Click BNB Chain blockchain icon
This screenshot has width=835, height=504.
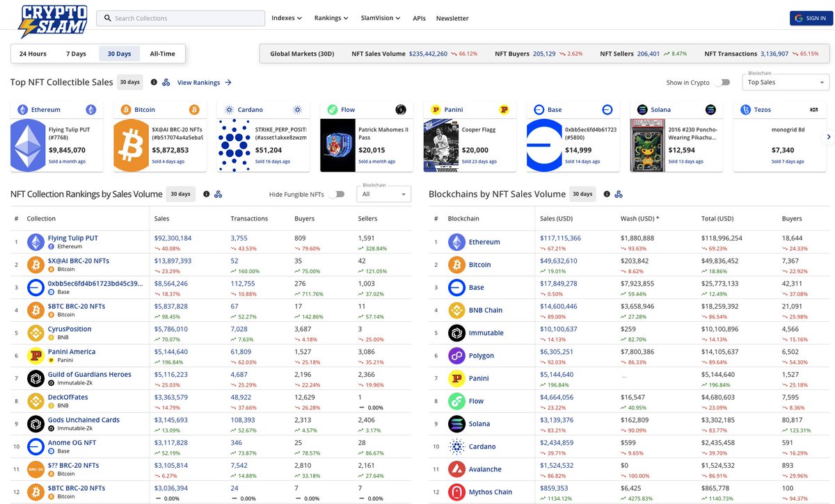456,310
